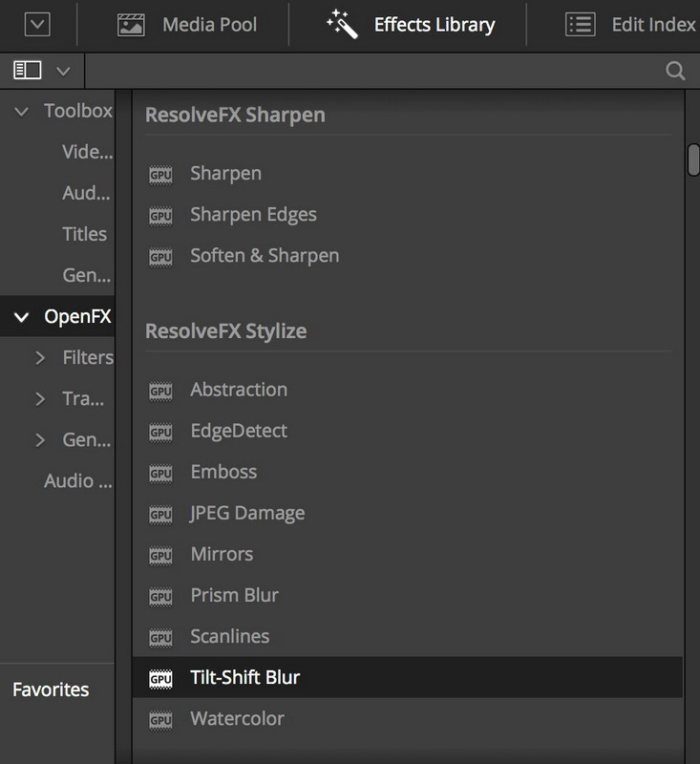Click the GPU icon beside EdgeDetect
This screenshot has height=764, width=700.
[160, 432]
